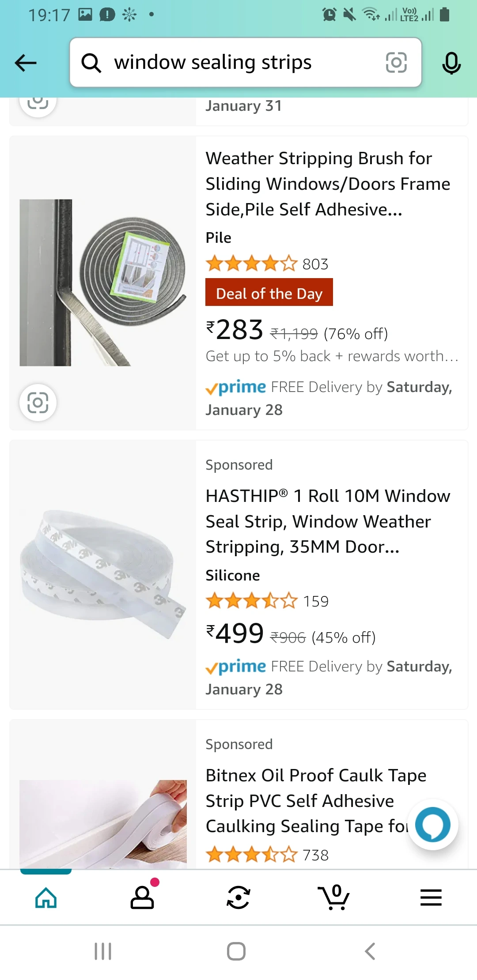Go to Home tab in bottom bar

click(46, 897)
